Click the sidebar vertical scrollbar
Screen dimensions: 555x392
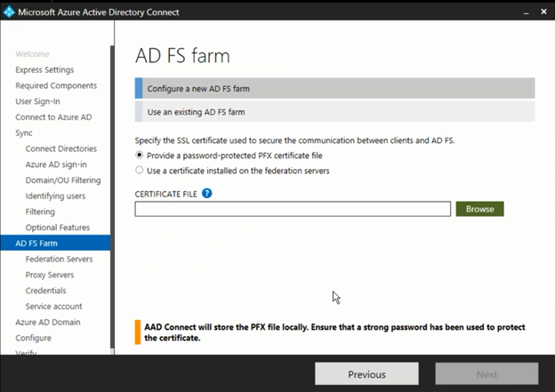click(x=112, y=196)
